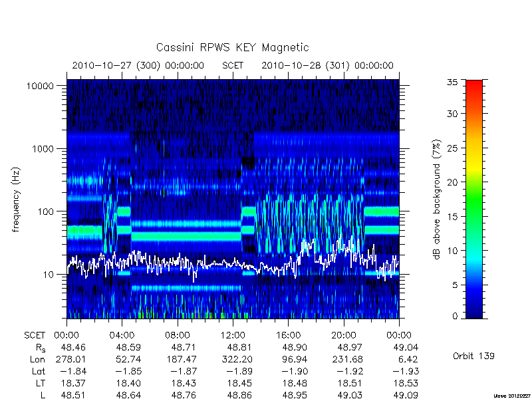This screenshot has width=532, height=399.
Task: Click the 'Orbit 139' label
Action: coord(473,356)
